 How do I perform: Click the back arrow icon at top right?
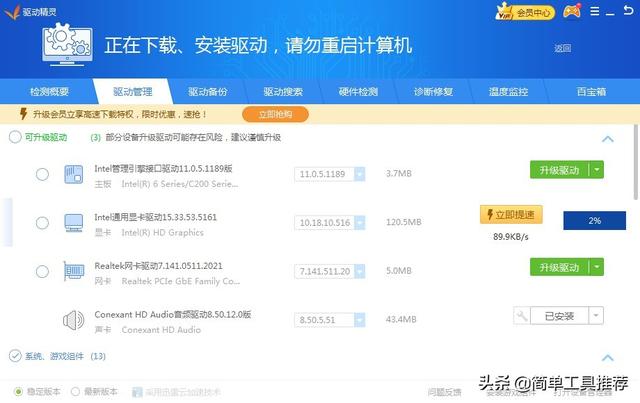click(629, 10)
